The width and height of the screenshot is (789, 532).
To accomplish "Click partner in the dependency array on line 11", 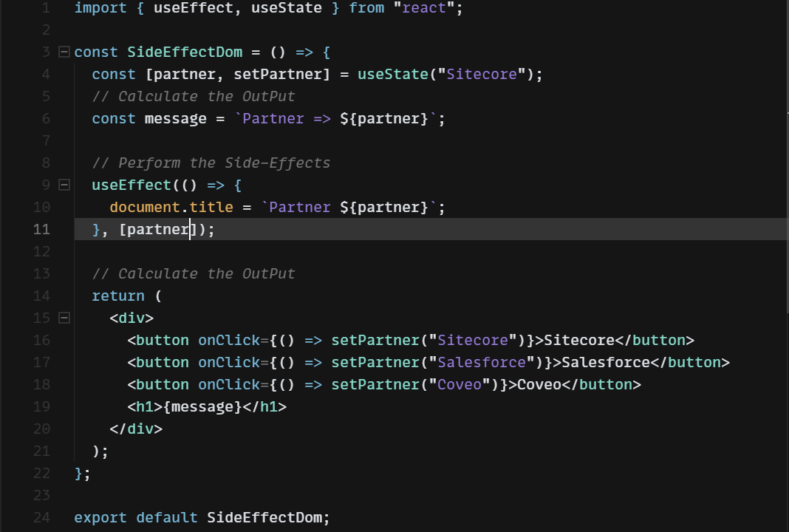I will tap(158, 230).
